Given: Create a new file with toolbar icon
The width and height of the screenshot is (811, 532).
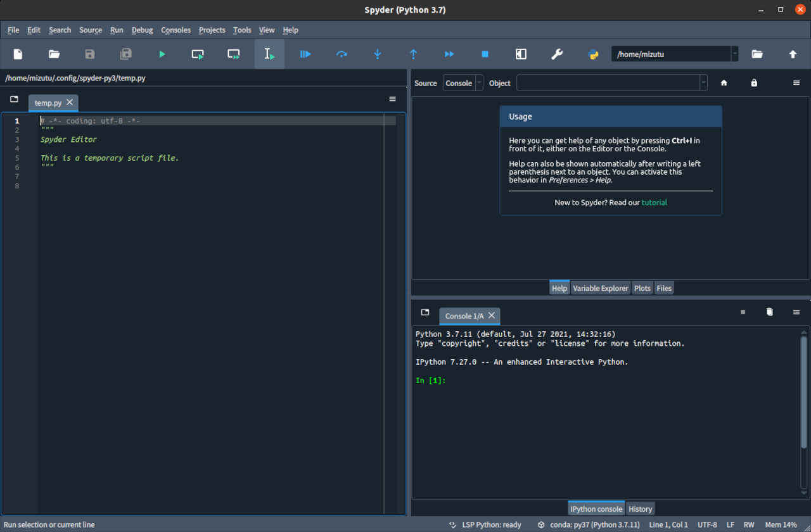Looking at the screenshot, I should tap(18, 54).
